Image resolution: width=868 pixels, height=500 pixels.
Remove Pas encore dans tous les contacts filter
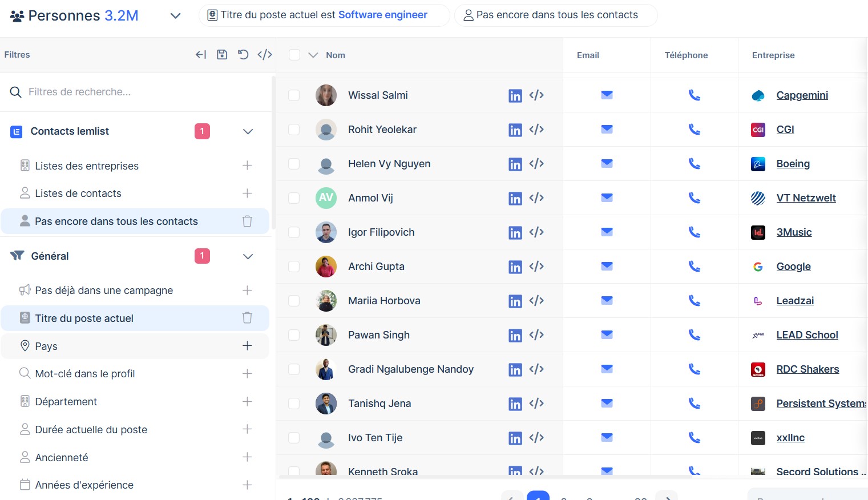pos(247,221)
